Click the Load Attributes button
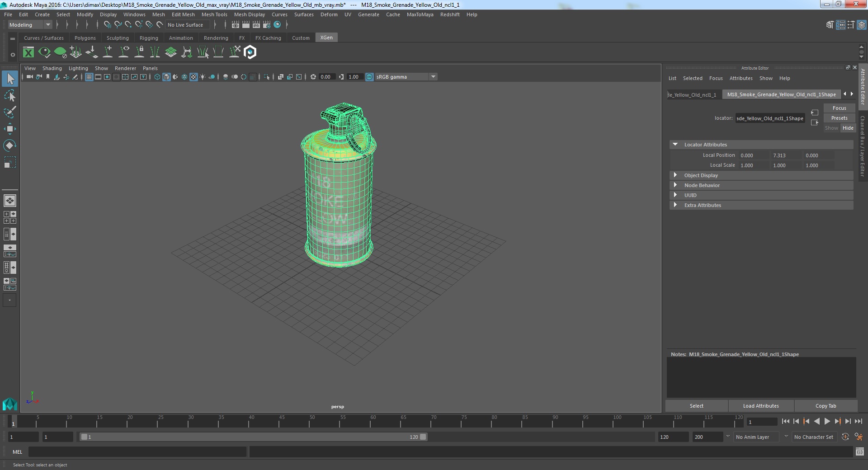Image resolution: width=868 pixels, height=470 pixels. [761, 406]
